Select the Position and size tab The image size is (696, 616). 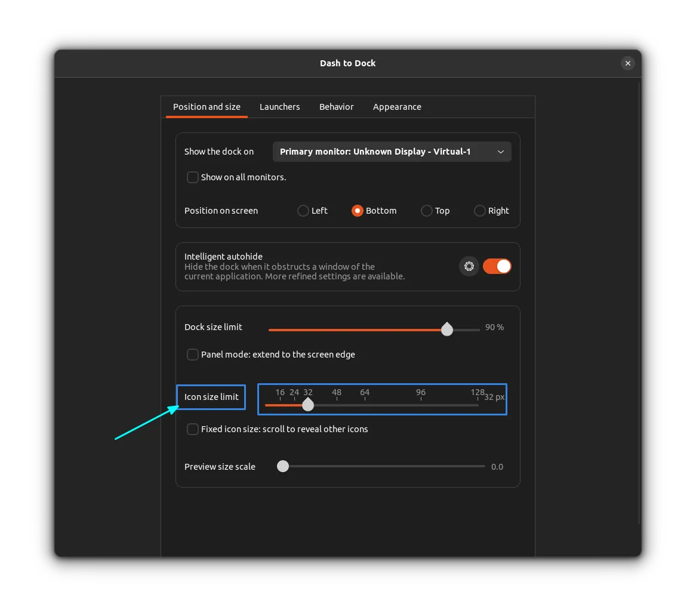207,107
